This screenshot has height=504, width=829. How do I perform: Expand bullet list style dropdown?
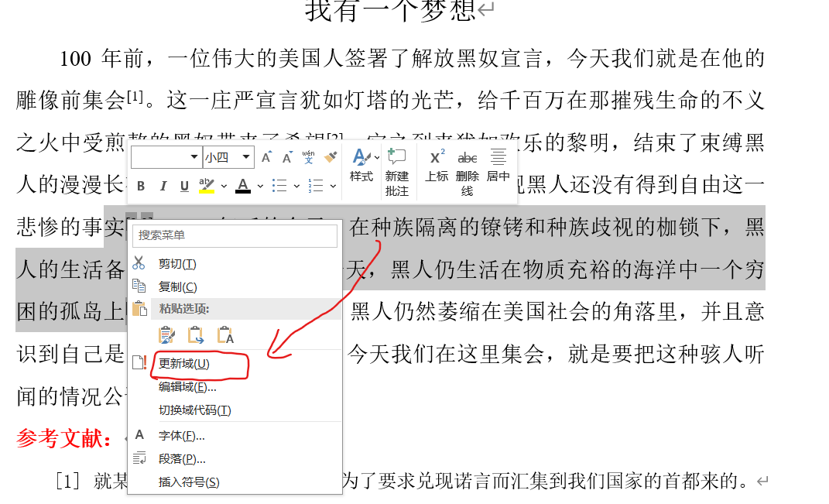pyautogui.click(x=296, y=186)
